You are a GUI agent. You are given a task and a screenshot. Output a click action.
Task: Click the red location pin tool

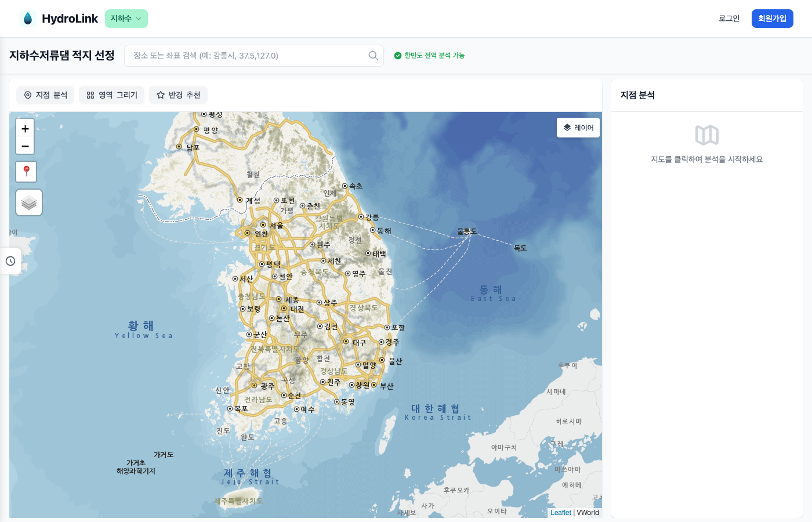[26, 172]
